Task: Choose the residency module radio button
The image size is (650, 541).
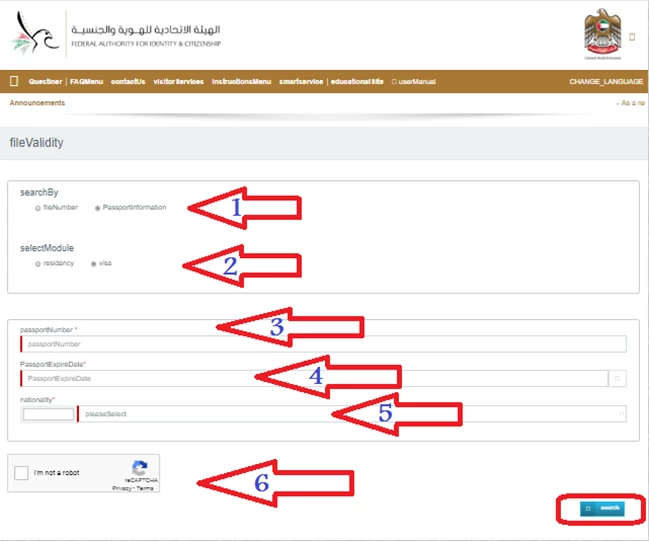Action: point(38,264)
